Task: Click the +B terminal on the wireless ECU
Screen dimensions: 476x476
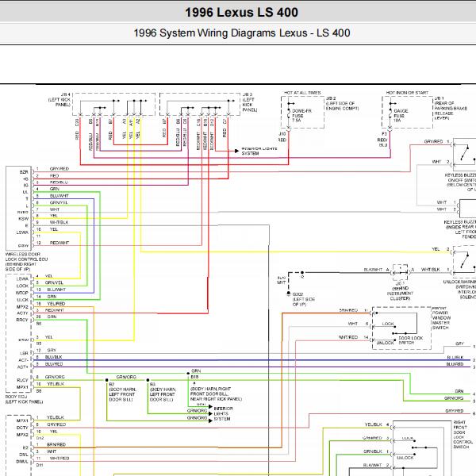Action: click(x=25, y=178)
